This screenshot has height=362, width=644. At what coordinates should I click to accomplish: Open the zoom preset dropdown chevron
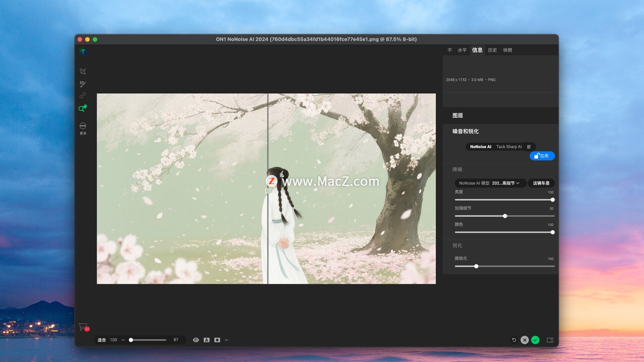tap(123, 340)
